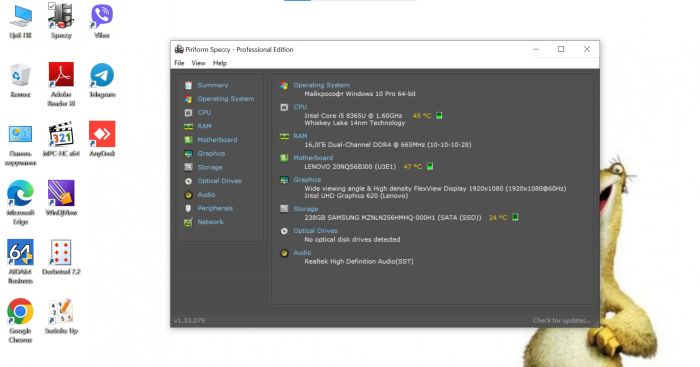Open the Sudoku Up desktop shortcut

(x=61, y=317)
